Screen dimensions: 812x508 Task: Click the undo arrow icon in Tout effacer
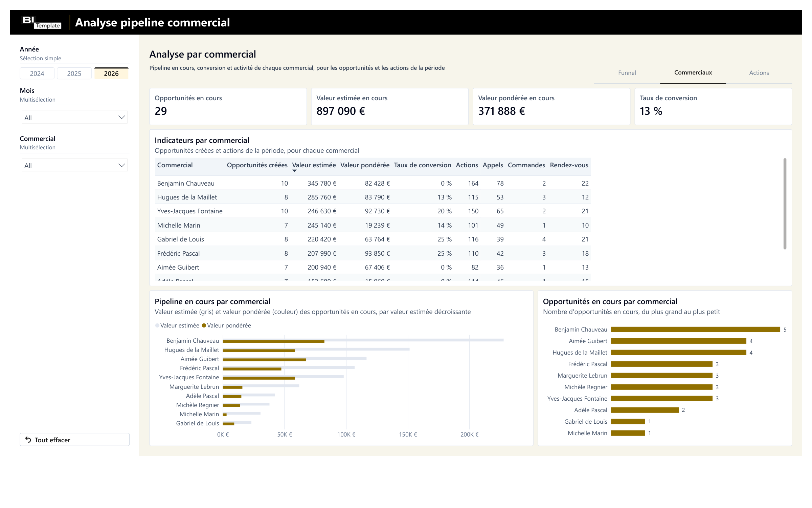28,440
